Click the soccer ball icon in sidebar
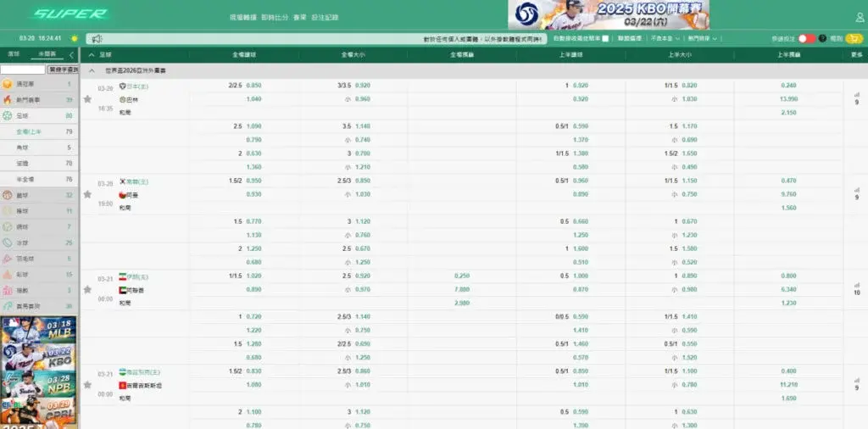This screenshot has width=868, height=429. point(8,115)
